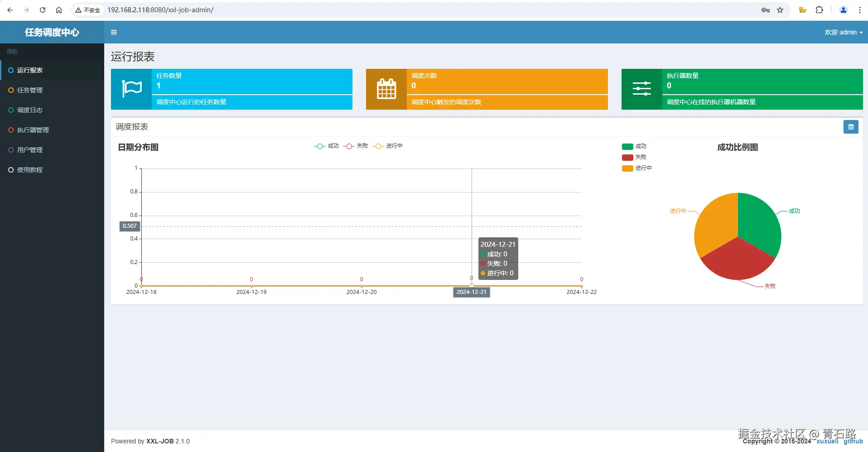Image resolution: width=868 pixels, height=452 pixels.
Task: Open the browser home page icon
Action: tap(59, 10)
